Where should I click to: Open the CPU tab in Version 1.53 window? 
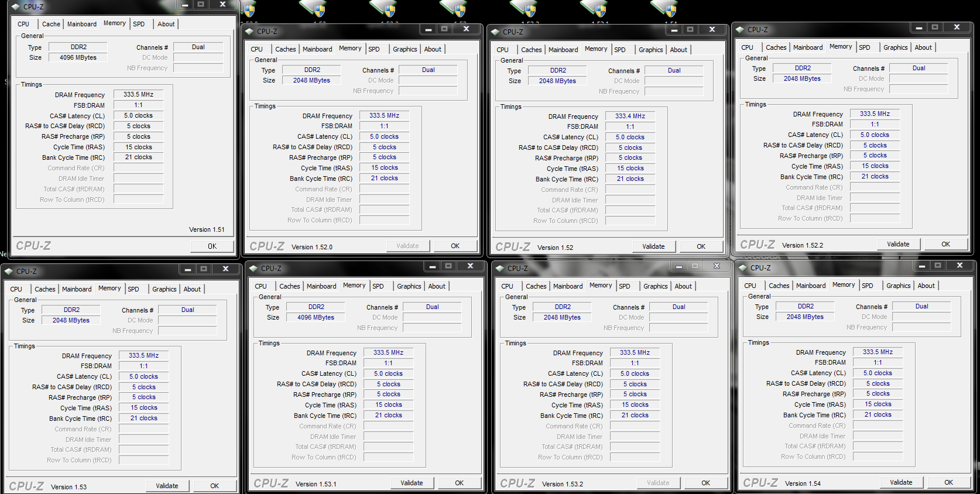tap(16, 289)
